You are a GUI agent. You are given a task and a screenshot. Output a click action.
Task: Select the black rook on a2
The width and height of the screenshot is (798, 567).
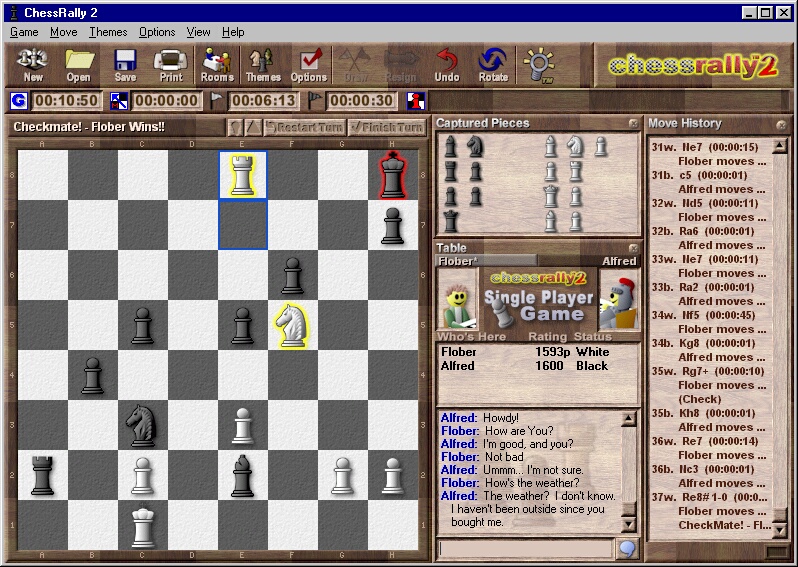tap(42, 474)
